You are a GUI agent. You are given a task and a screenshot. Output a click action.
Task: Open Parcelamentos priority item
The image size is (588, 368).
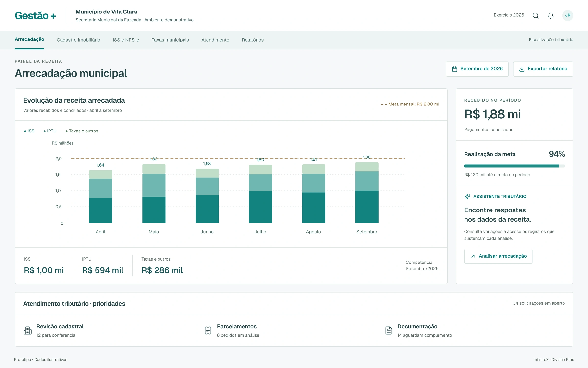(232, 330)
